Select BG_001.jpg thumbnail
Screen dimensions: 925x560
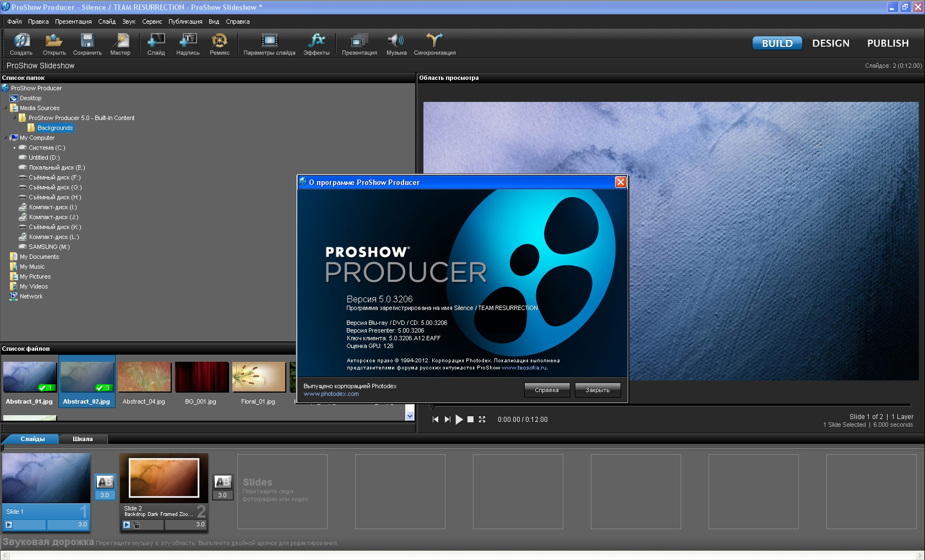(202, 377)
